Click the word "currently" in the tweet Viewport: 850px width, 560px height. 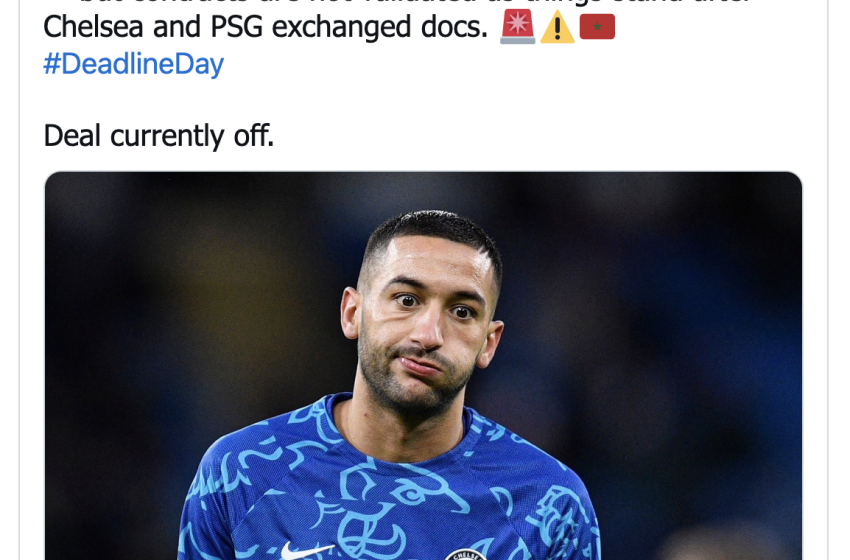click(x=166, y=137)
